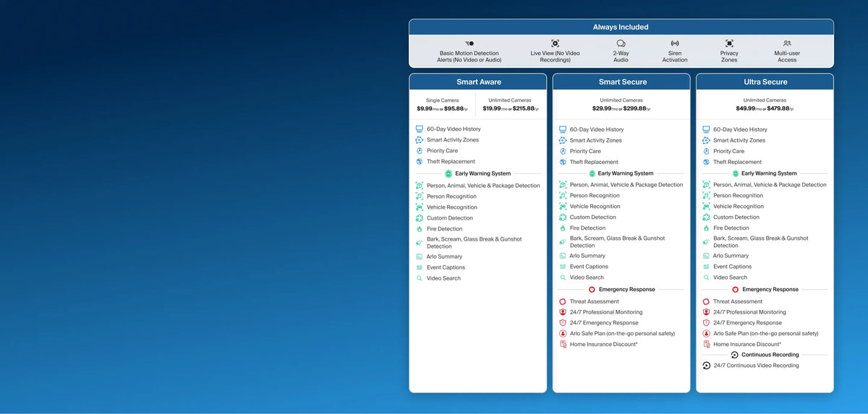Click Fire Detection flame icon in Smart Aware
Viewport: 868px width, 414px height.
(420, 228)
